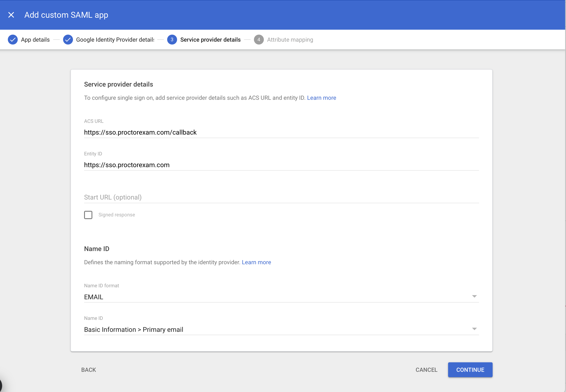Click the Name ID format dropdown arrow
566x392 pixels.
coord(474,296)
